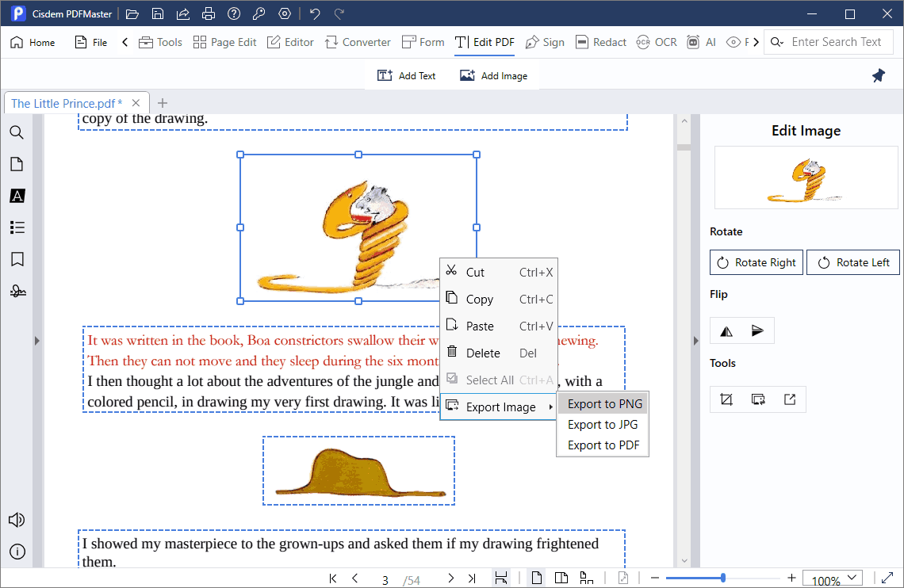Open the outline list panel icon

tap(17, 227)
